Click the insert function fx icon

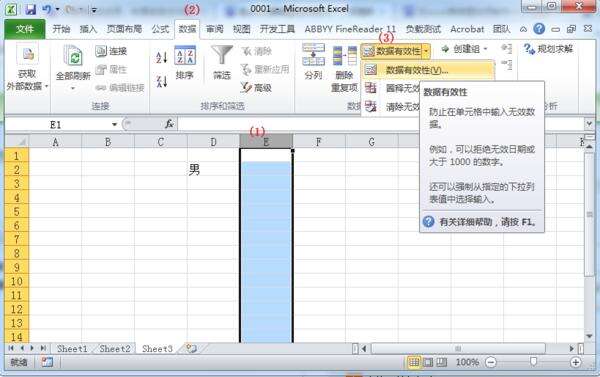coord(169,124)
